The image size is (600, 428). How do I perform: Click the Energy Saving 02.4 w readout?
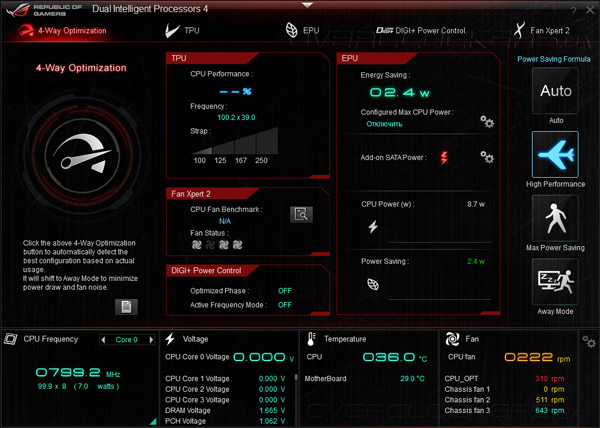[399, 93]
